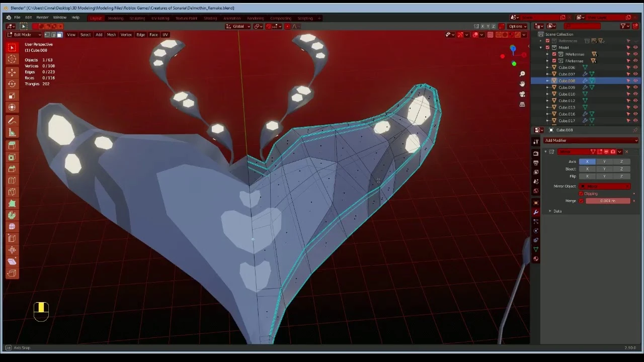Switch to the UV Editing workspace tab
Image resolution: width=644 pixels, height=362 pixels.
click(x=159, y=18)
